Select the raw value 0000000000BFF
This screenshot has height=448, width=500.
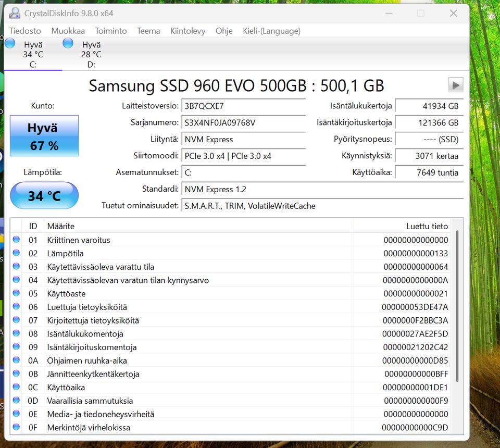pyautogui.click(x=416, y=374)
